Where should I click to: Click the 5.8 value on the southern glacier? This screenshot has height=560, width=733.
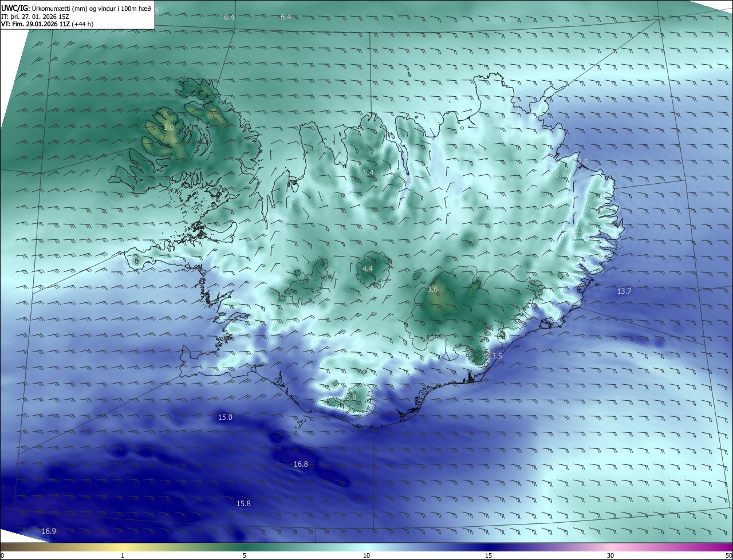351,397
